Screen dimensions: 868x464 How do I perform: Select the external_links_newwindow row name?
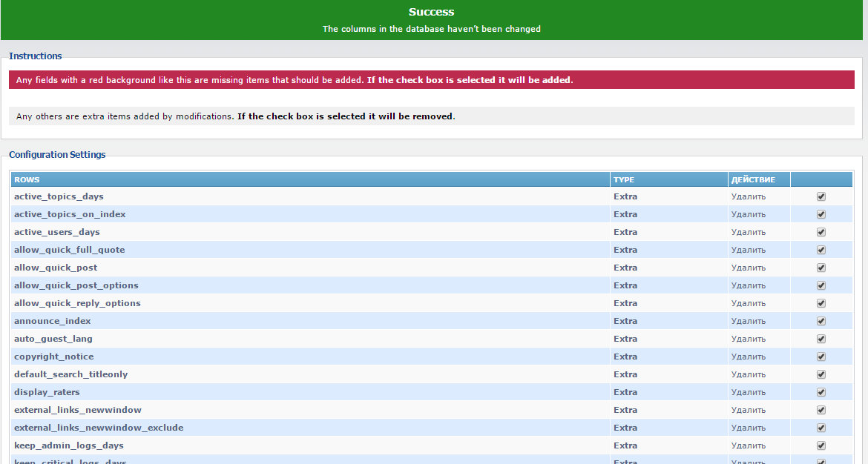click(78, 410)
